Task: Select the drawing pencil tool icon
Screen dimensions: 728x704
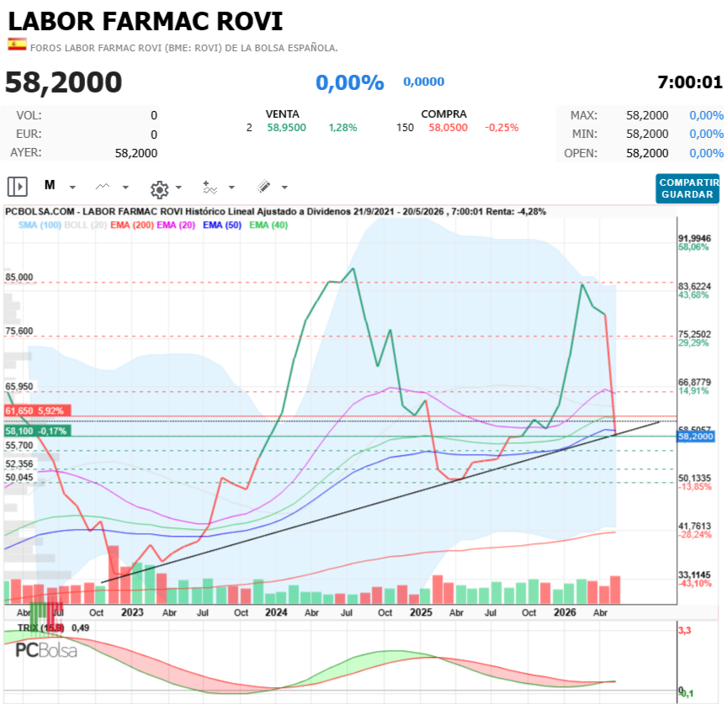Action: tap(263, 187)
